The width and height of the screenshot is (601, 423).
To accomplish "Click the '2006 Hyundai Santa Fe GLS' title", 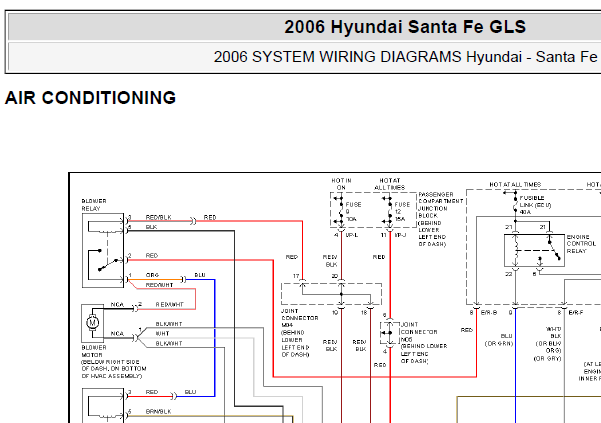I will 405,27.
